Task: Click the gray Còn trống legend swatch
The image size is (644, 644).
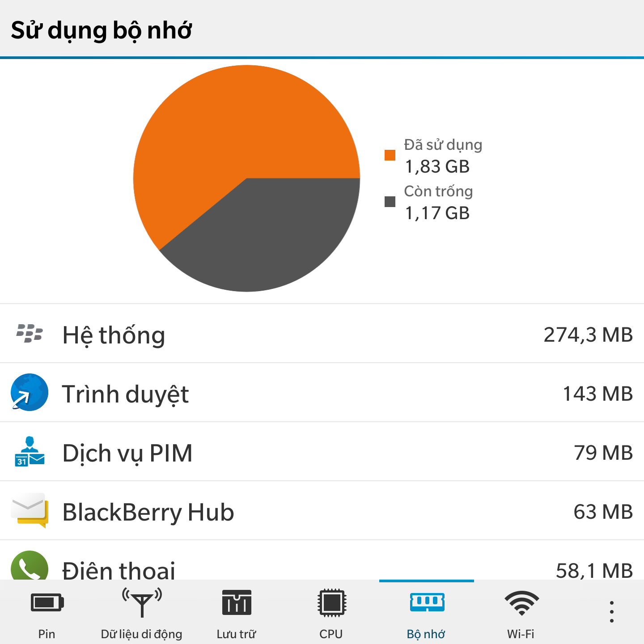Action: [x=390, y=202]
